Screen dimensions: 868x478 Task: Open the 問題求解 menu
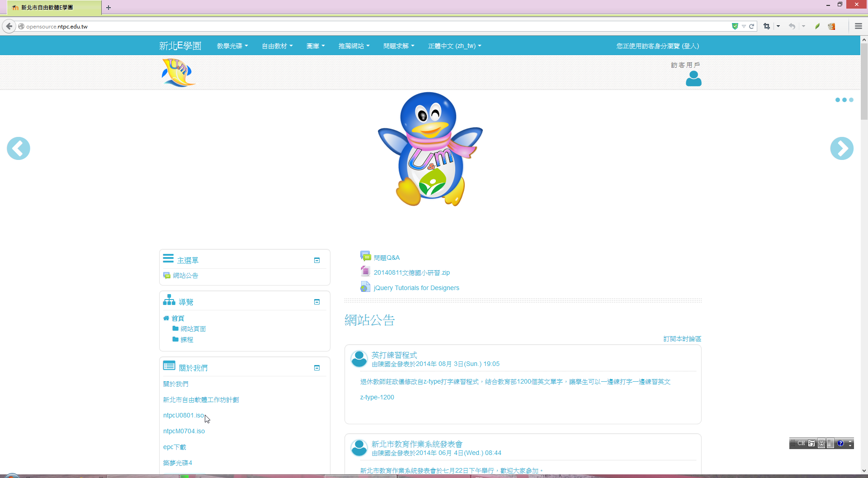click(399, 46)
